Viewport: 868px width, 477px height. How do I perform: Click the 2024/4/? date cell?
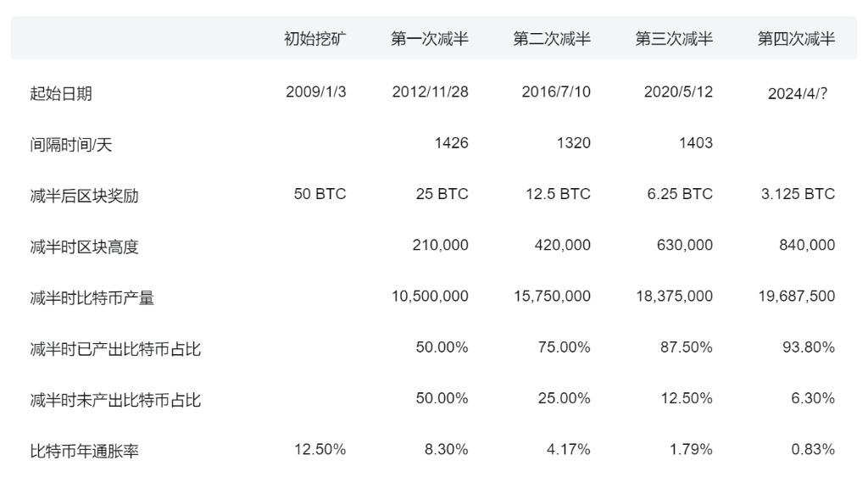tap(798, 94)
